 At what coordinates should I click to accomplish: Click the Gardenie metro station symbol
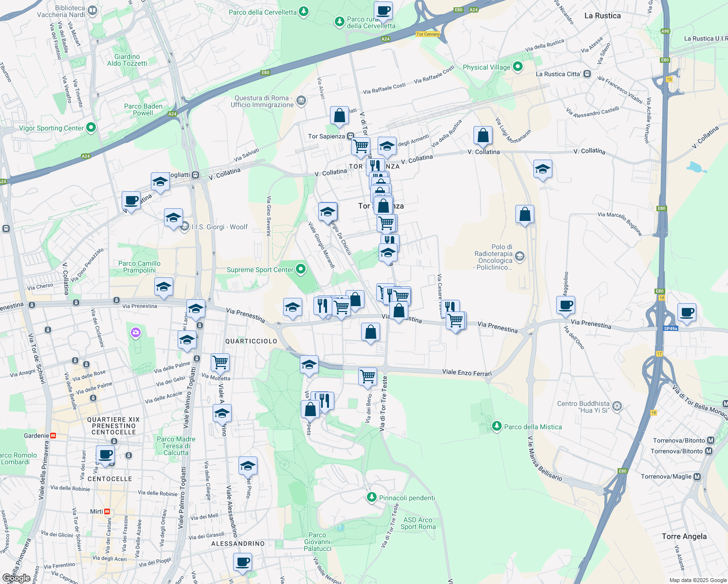click(x=54, y=437)
